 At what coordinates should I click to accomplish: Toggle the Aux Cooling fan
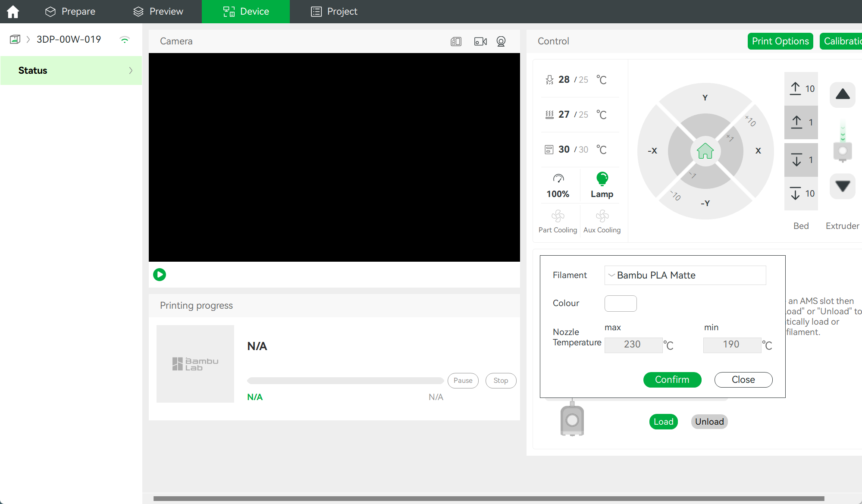(x=602, y=221)
